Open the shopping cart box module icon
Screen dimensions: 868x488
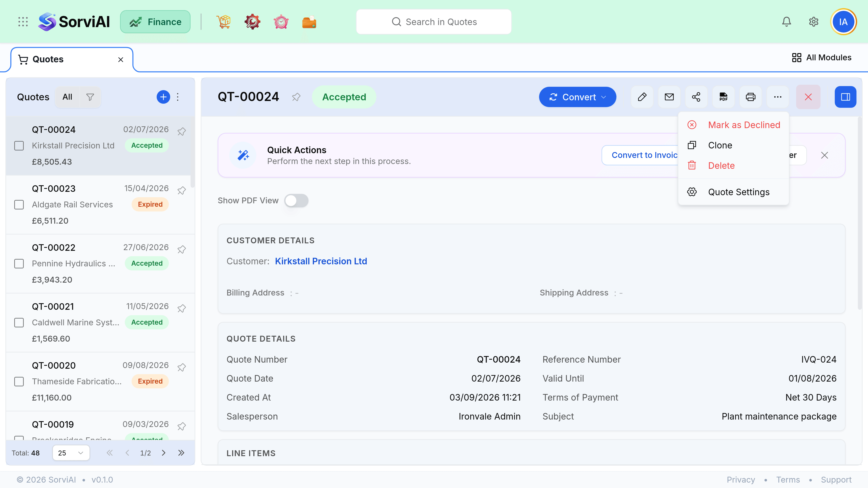click(223, 22)
